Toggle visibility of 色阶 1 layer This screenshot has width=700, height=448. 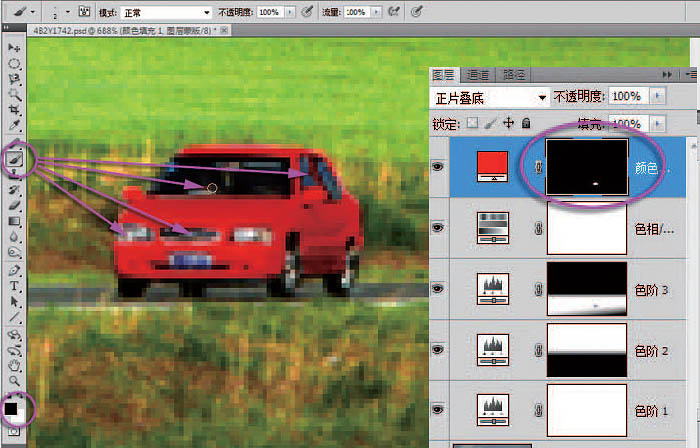(437, 409)
